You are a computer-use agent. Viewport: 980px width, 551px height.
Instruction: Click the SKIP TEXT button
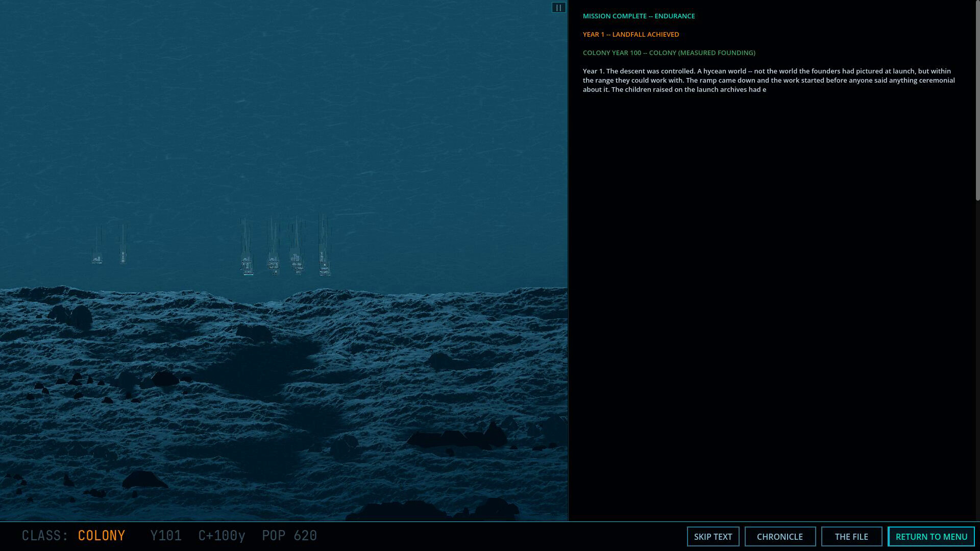pyautogui.click(x=713, y=537)
